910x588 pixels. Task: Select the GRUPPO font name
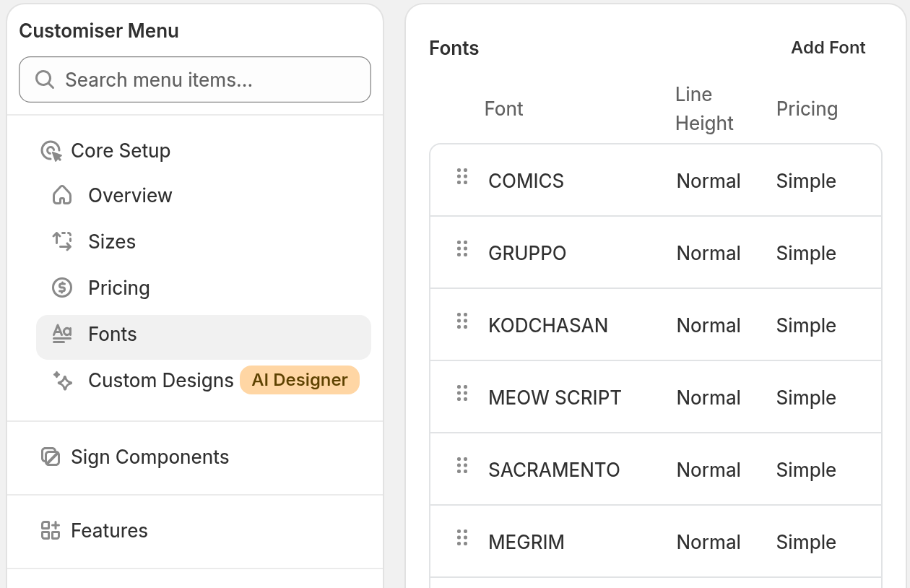tap(527, 253)
